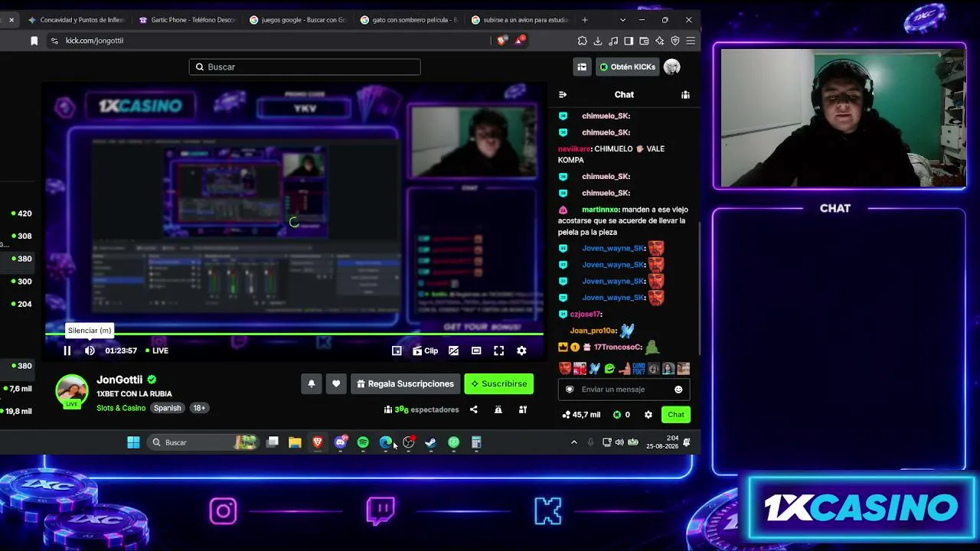Open the user account avatar menu

pyautogui.click(x=672, y=67)
